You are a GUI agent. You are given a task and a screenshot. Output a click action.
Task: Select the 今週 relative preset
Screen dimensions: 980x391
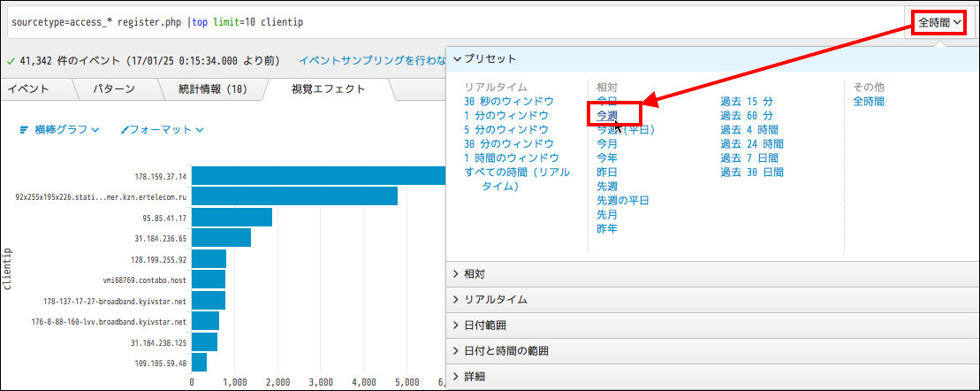607,115
